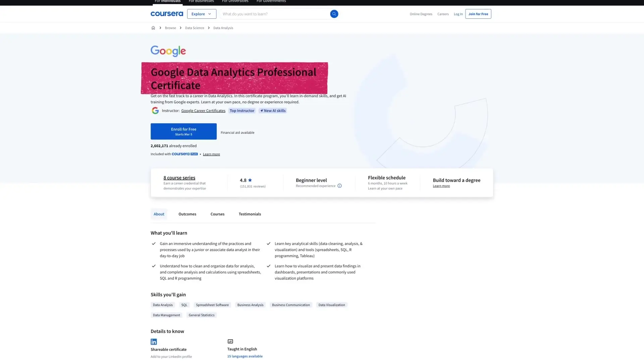Screen dimensions: 644x362
Task: Open the 8 course series link
Action: pos(179,178)
